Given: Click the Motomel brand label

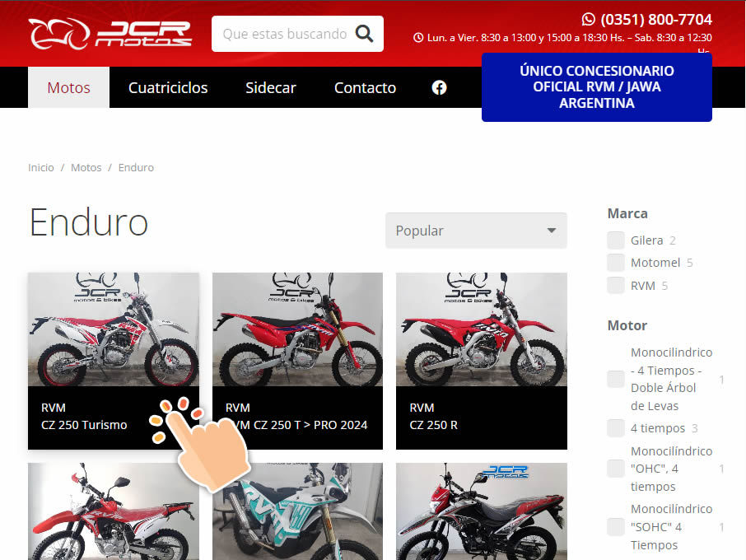Looking at the screenshot, I should pyautogui.click(x=655, y=263).
